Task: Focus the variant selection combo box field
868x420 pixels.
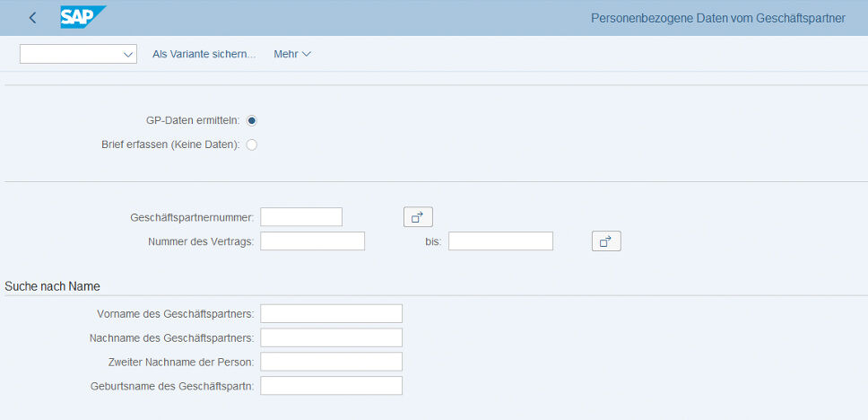Action: [70, 55]
